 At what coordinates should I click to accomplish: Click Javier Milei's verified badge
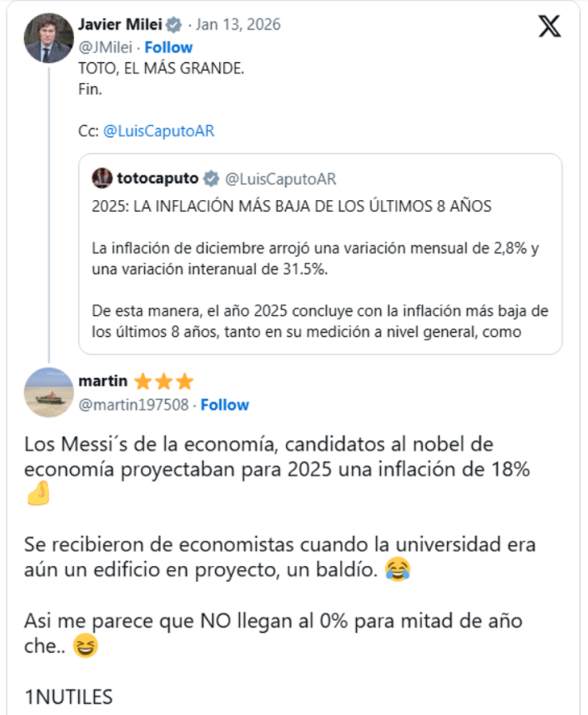pos(174,25)
